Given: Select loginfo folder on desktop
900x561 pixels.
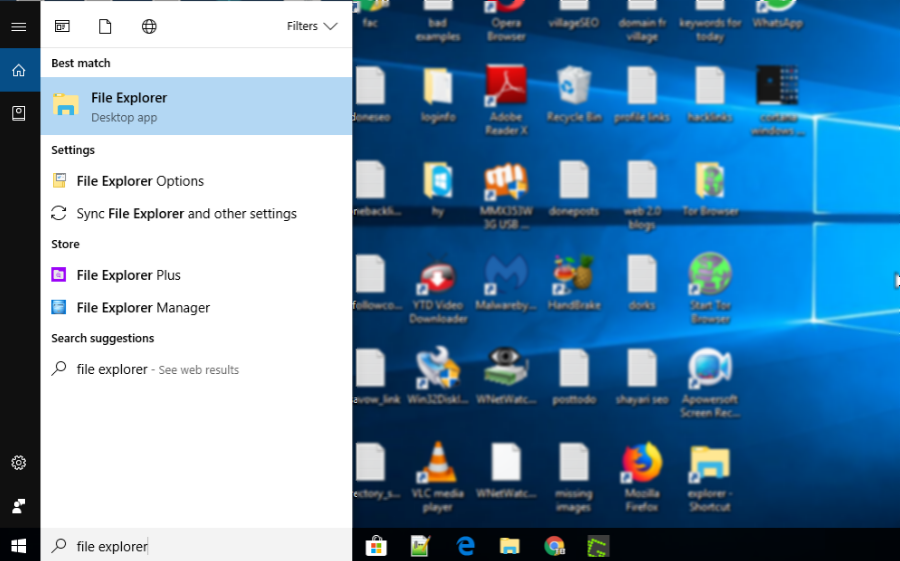Looking at the screenshot, I should click(437, 95).
